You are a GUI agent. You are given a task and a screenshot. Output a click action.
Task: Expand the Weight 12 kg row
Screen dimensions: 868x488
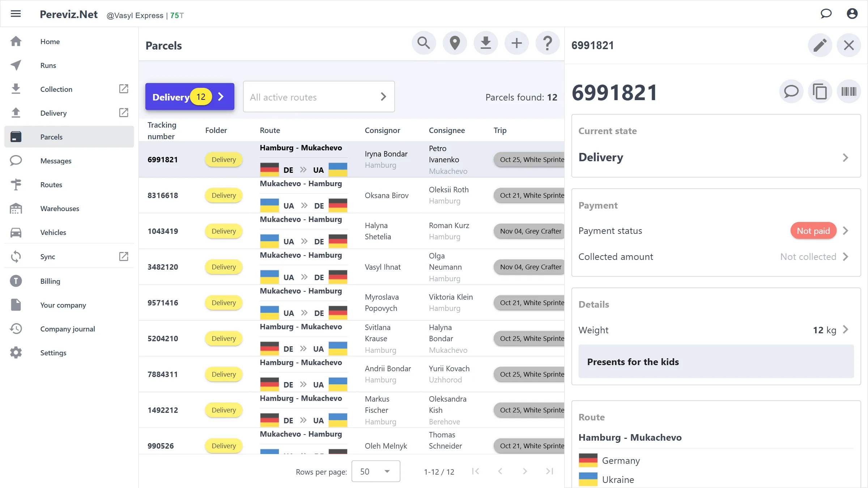[716, 330]
